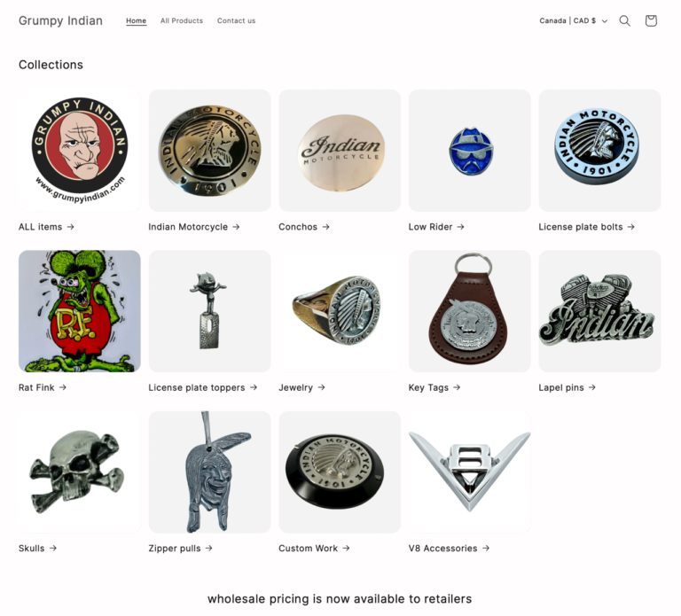The height and width of the screenshot is (616, 681).
Task: Click the Grumpy Indian store title
Action: click(x=61, y=21)
